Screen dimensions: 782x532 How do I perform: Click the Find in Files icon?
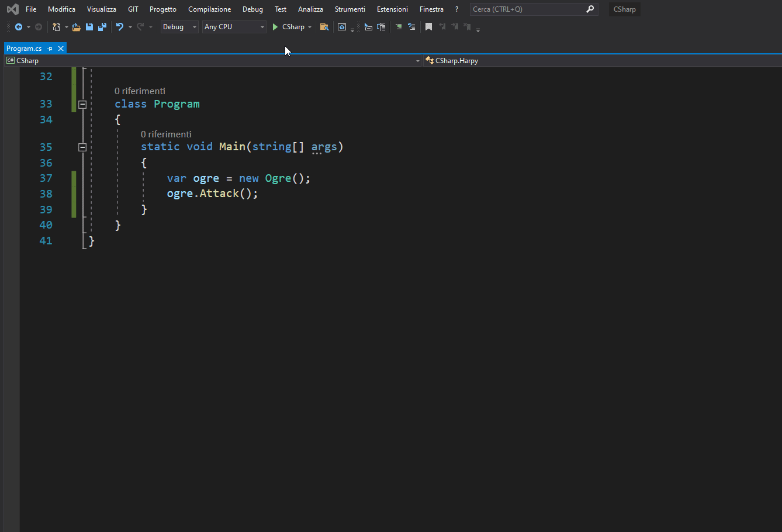[x=324, y=27]
